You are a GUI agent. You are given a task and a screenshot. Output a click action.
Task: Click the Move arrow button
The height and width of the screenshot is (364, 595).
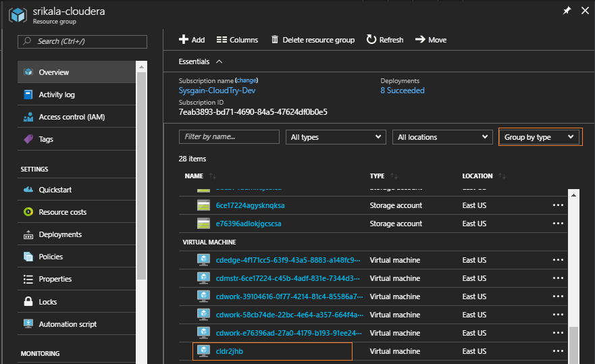(x=431, y=39)
